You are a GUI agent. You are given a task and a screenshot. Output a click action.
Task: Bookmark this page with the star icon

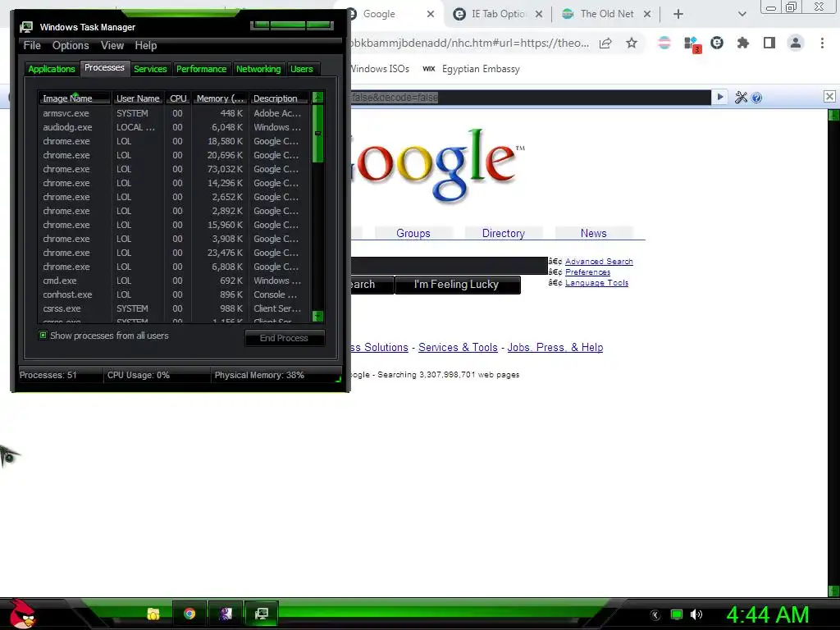632,43
